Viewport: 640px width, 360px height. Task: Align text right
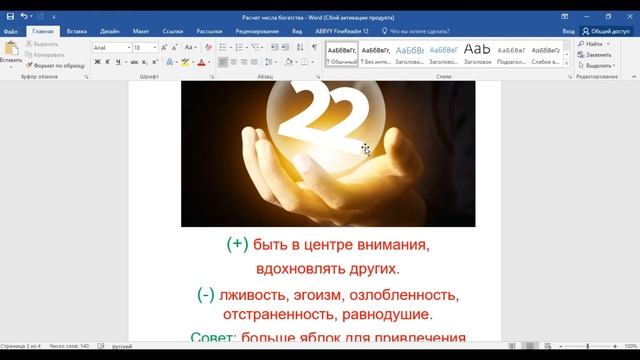244,62
